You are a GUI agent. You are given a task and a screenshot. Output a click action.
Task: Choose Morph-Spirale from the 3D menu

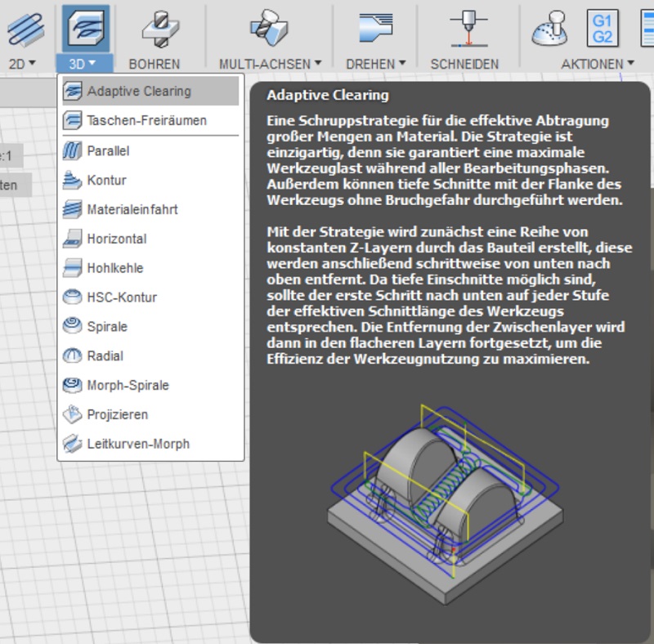click(x=150, y=385)
